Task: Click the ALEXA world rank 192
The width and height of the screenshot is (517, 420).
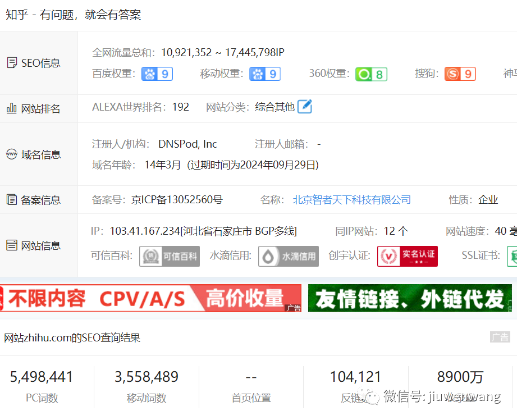Action: pyautogui.click(x=181, y=107)
